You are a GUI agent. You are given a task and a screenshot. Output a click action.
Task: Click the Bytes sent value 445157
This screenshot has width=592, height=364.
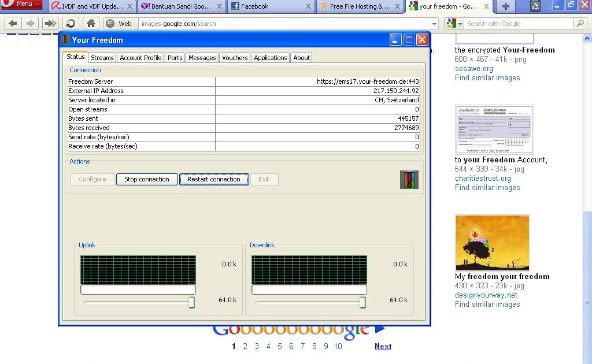coord(408,118)
